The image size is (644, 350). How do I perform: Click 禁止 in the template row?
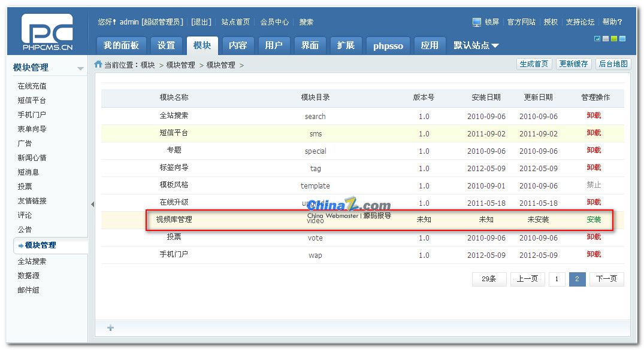pyautogui.click(x=594, y=185)
